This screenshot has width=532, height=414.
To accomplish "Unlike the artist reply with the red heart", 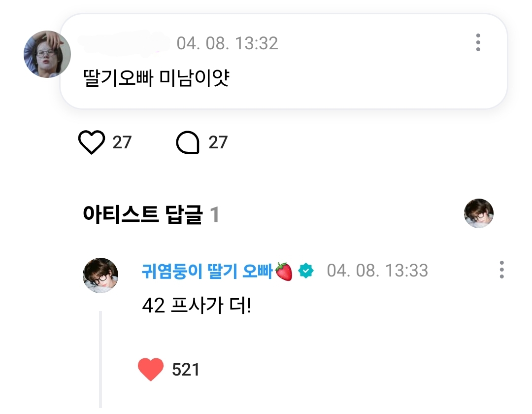I will point(151,369).
